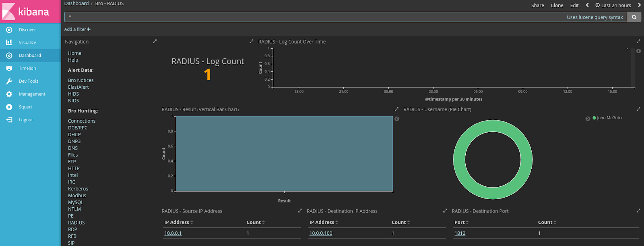Click the Squert arrow icon
Image resolution: width=644 pixels, height=246 pixels.
tap(9, 107)
